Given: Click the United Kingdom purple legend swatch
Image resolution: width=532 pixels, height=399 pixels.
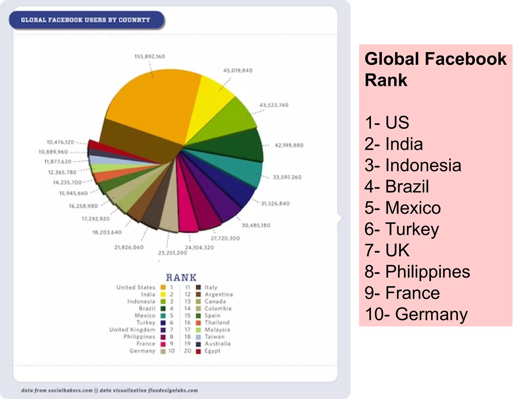Looking at the screenshot, I should [x=163, y=330].
